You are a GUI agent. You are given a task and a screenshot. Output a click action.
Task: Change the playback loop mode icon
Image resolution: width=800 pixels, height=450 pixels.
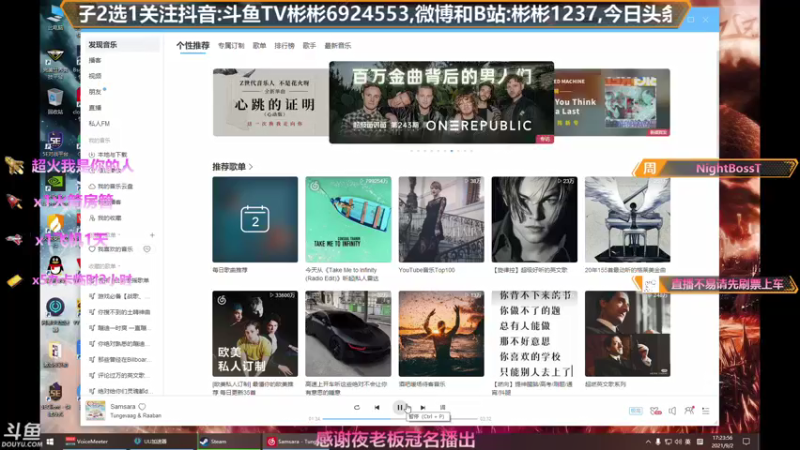coord(357,407)
